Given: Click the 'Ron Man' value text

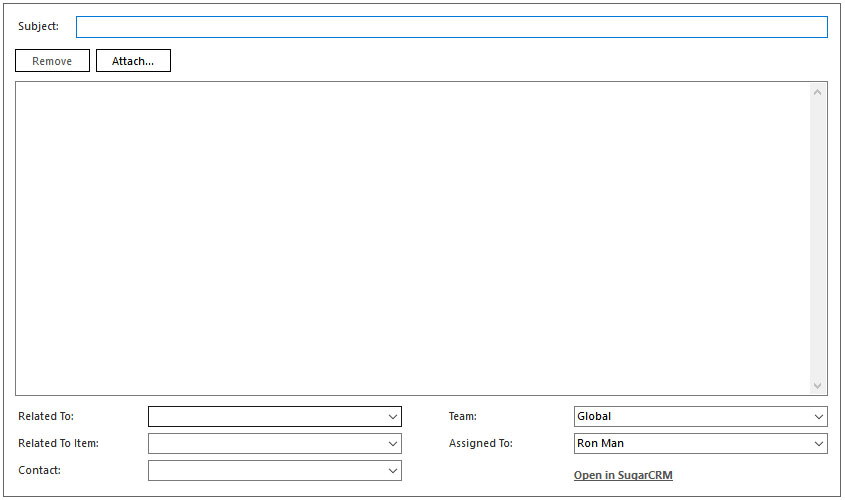Looking at the screenshot, I should tap(600, 443).
